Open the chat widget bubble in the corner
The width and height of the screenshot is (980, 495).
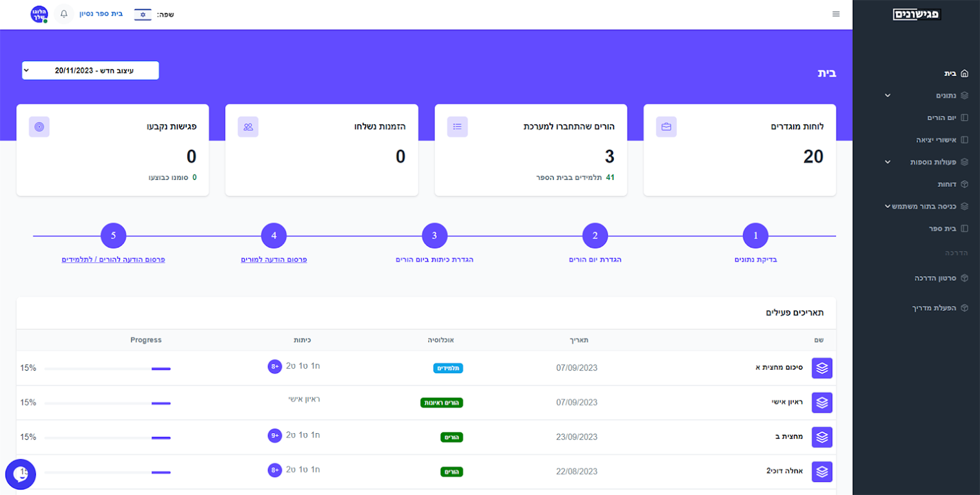[20, 475]
